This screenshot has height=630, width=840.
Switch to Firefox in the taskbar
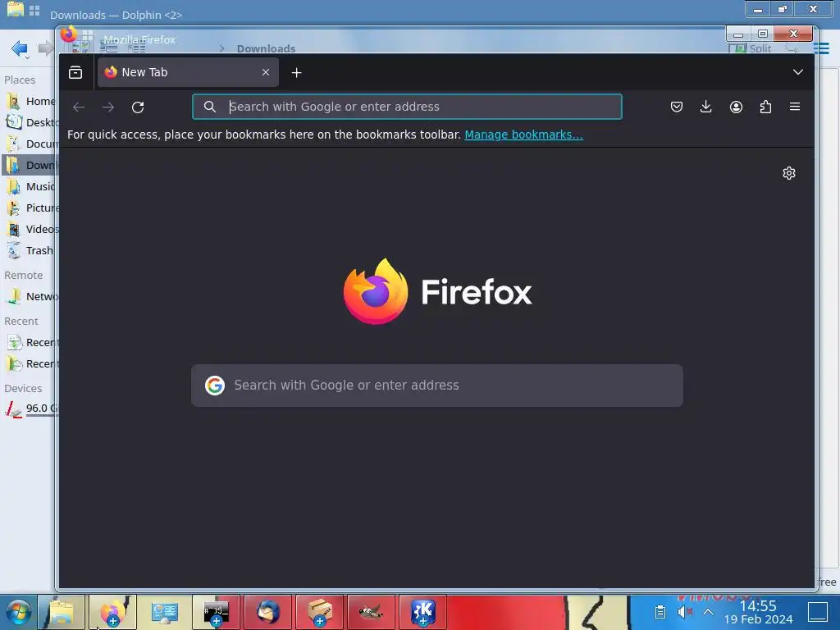[112, 612]
